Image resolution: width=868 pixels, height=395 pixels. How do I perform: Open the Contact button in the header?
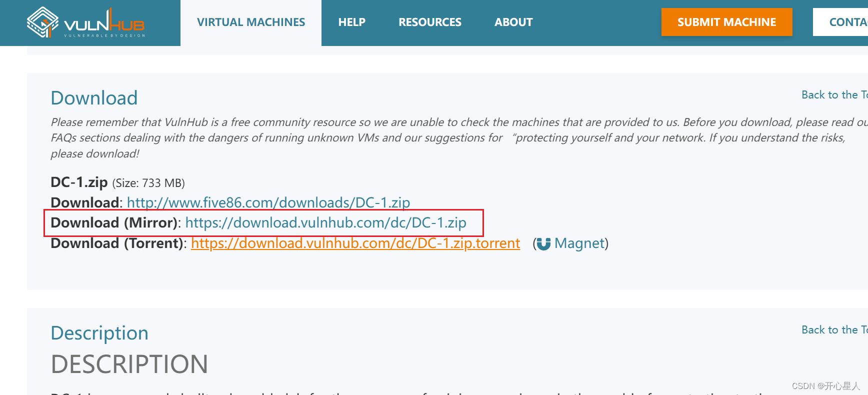coord(841,22)
